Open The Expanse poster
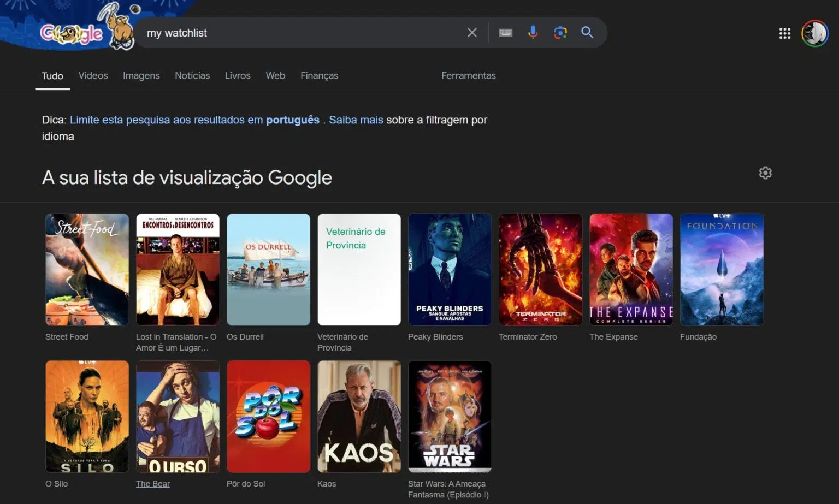Image resolution: width=839 pixels, height=504 pixels. click(631, 270)
